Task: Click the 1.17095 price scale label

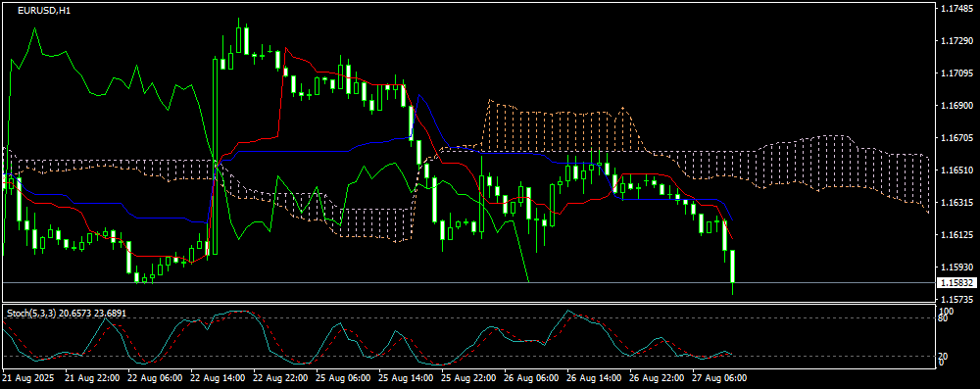Action: (x=956, y=73)
